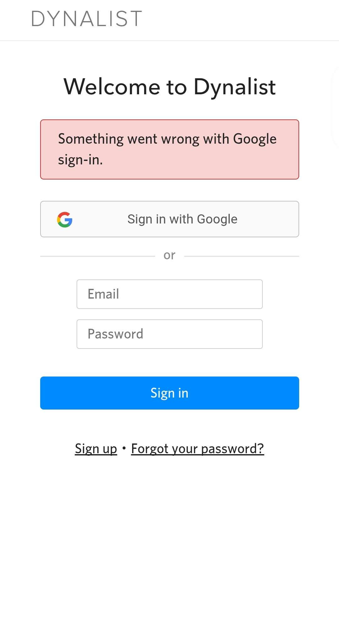Click the Google G logo icon
The height and width of the screenshot is (644, 339).
click(x=65, y=219)
